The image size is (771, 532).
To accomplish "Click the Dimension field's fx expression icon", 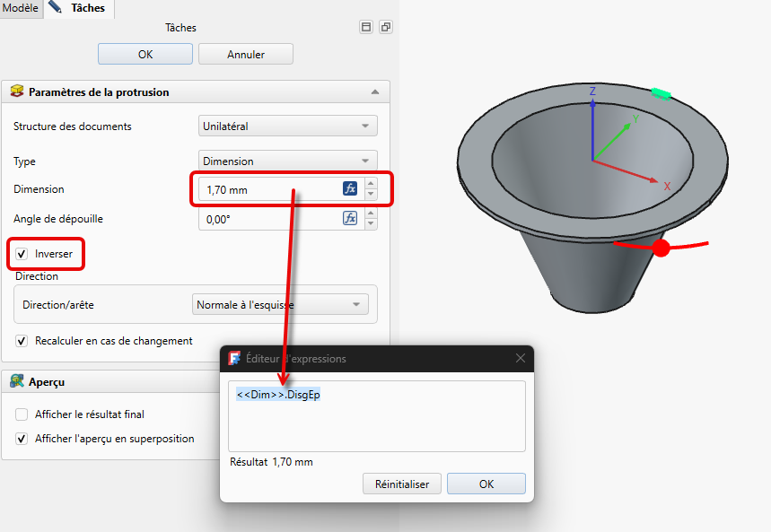I will (x=350, y=189).
